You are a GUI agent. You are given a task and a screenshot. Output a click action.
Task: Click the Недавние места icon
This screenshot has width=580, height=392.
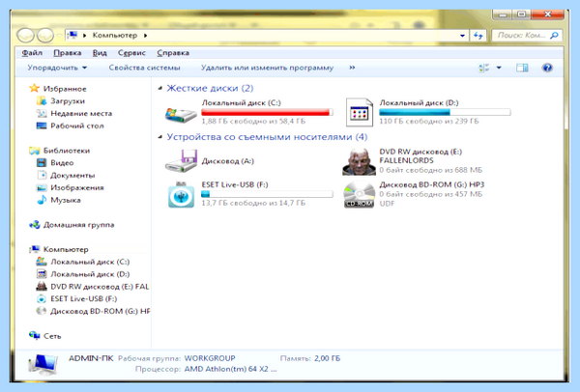(x=41, y=113)
